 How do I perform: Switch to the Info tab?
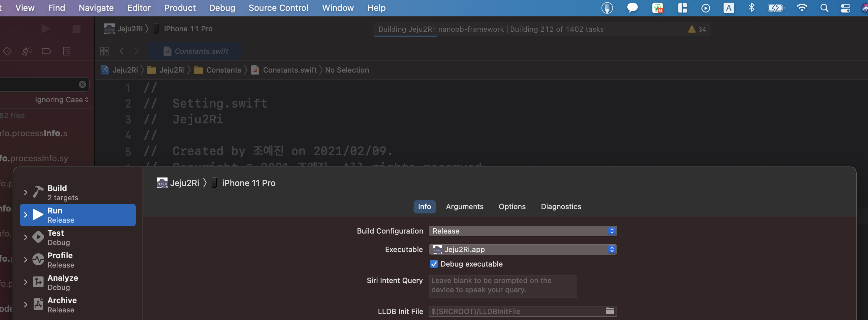424,207
